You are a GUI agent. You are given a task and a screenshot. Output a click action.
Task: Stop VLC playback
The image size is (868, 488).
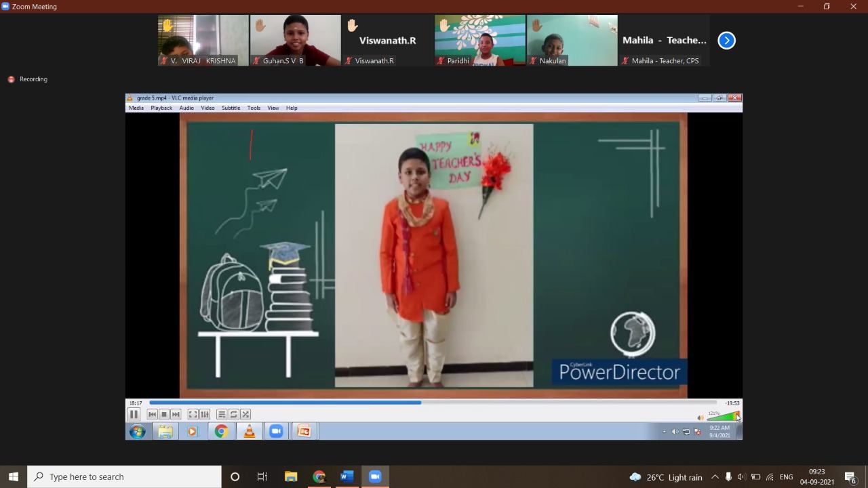click(x=163, y=414)
